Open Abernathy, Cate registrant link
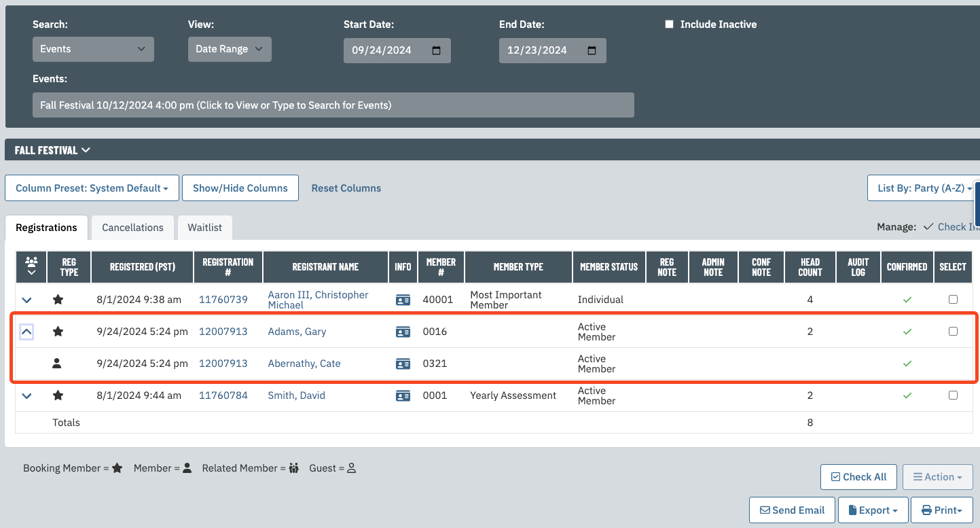The image size is (980, 528). pyautogui.click(x=304, y=364)
